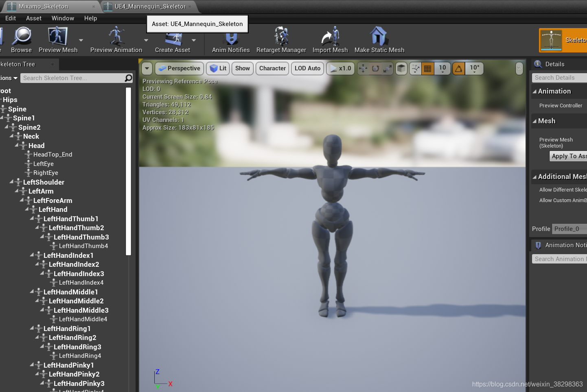This screenshot has height=392, width=587.
Task: Open the Help menu
Action: (90, 18)
